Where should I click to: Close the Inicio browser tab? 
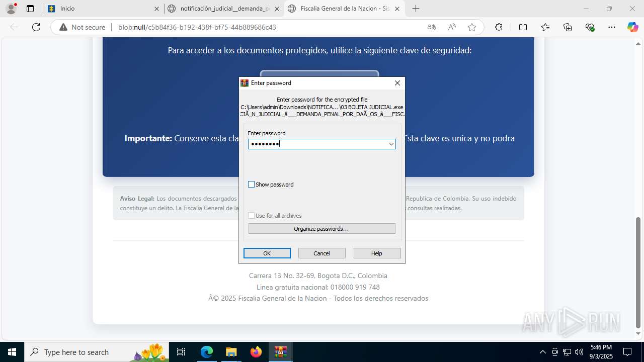click(156, 9)
